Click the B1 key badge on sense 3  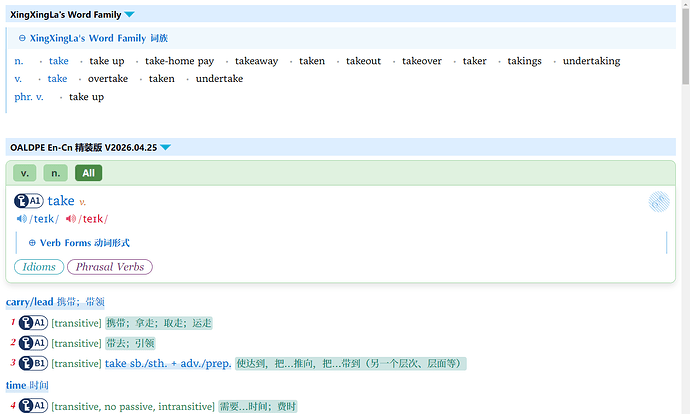(x=33, y=363)
